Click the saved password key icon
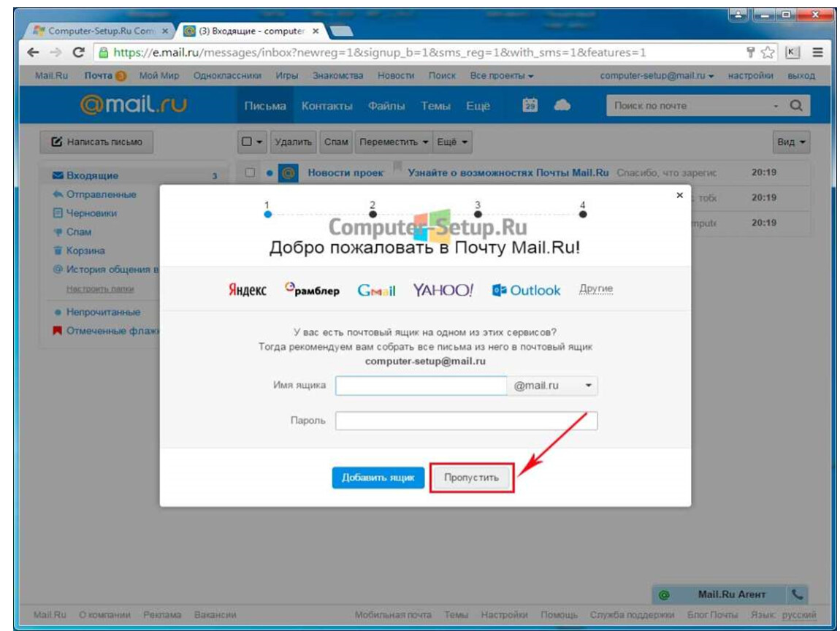Image resolution: width=840 pixels, height=631 pixels. 751,52
